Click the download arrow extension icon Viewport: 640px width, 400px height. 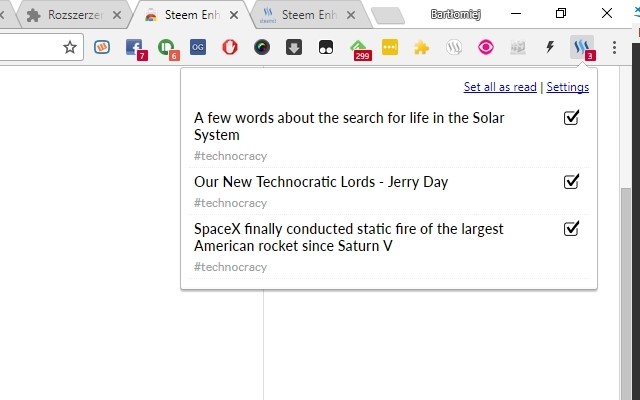pyautogui.click(x=294, y=47)
